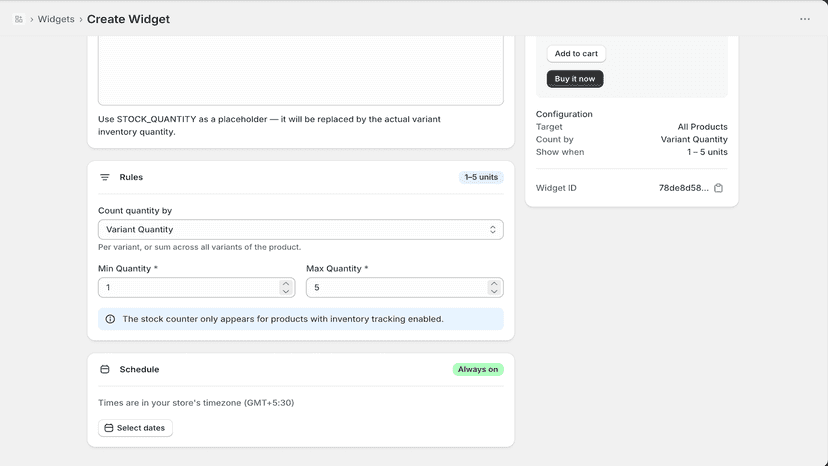Click the Widget ID label
This screenshot has height=466, width=828.
[x=556, y=188]
